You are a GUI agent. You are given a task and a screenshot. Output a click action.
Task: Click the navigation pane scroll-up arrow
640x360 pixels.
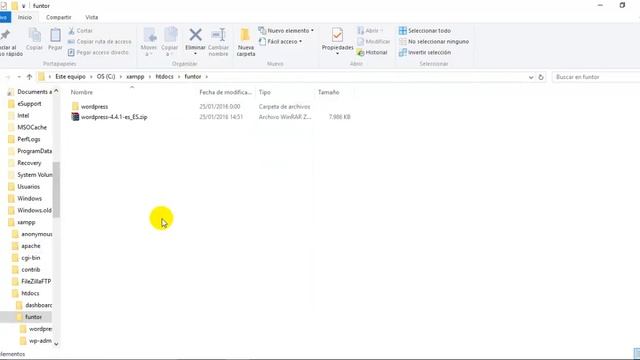tap(56, 91)
